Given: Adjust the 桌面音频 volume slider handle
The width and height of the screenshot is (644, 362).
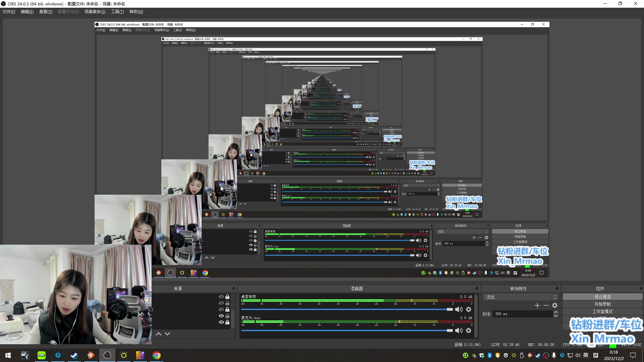Looking at the screenshot, I should tap(449, 309).
